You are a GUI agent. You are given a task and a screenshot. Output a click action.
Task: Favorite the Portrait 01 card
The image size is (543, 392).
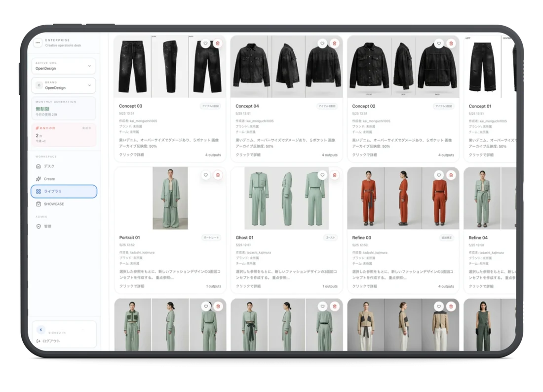(x=206, y=175)
